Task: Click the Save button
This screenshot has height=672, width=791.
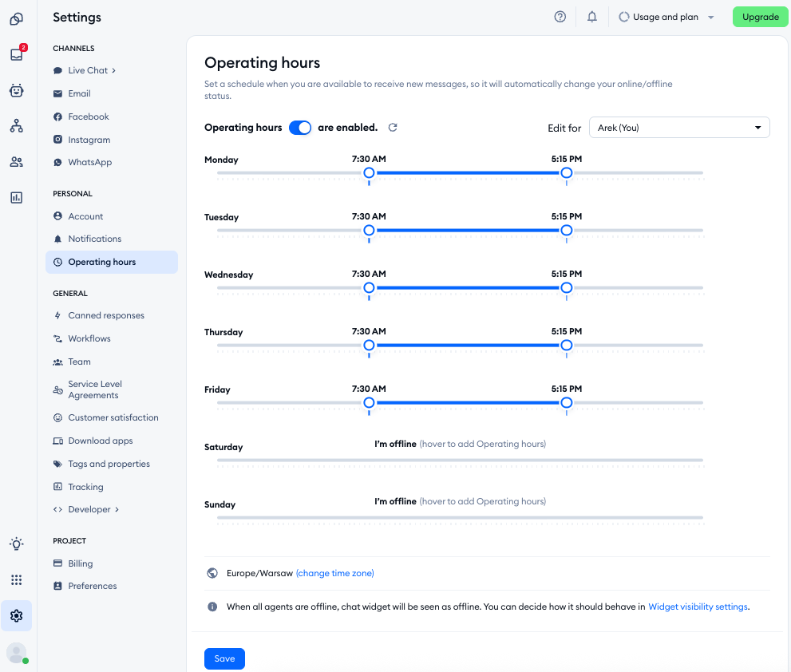Action: point(224,658)
